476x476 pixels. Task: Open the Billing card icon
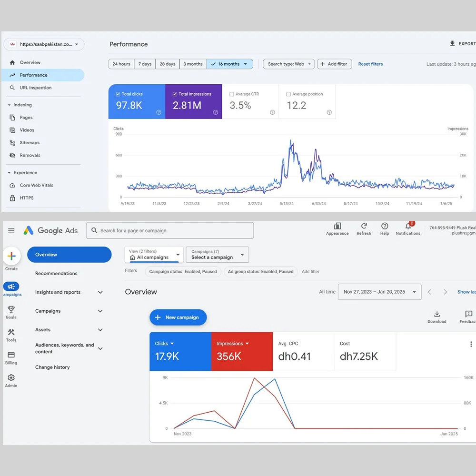pos(11,355)
